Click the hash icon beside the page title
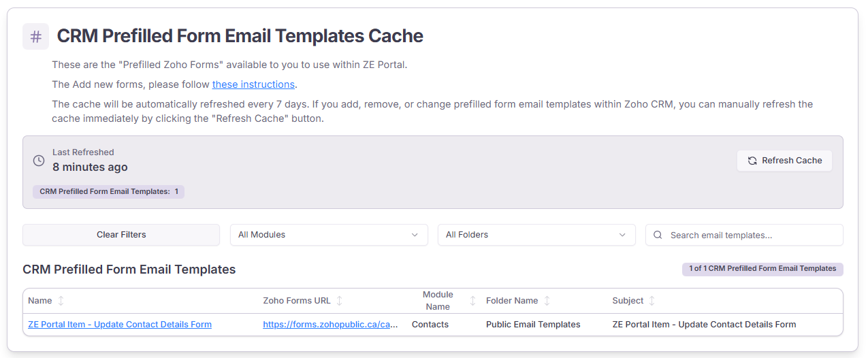The height and width of the screenshot is (358, 868). [x=35, y=37]
